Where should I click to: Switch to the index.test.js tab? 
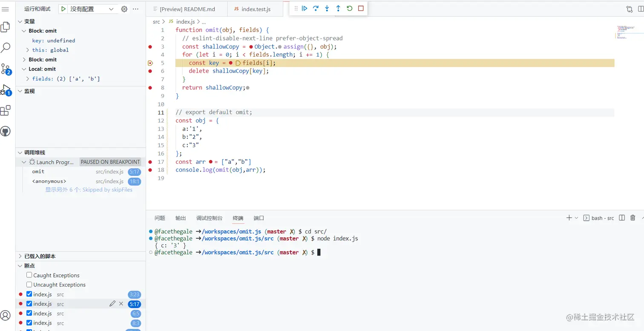tap(256, 9)
